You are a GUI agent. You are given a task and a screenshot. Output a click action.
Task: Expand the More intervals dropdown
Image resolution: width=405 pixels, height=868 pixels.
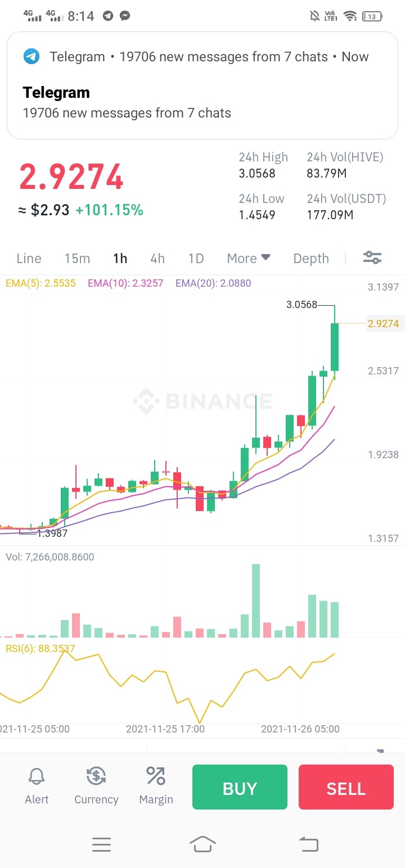249,258
